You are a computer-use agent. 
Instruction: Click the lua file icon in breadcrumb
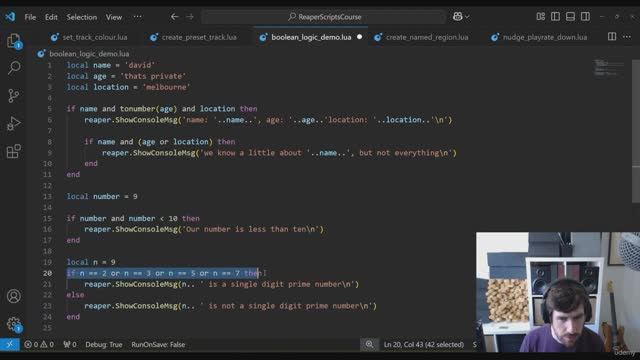pos(41,53)
